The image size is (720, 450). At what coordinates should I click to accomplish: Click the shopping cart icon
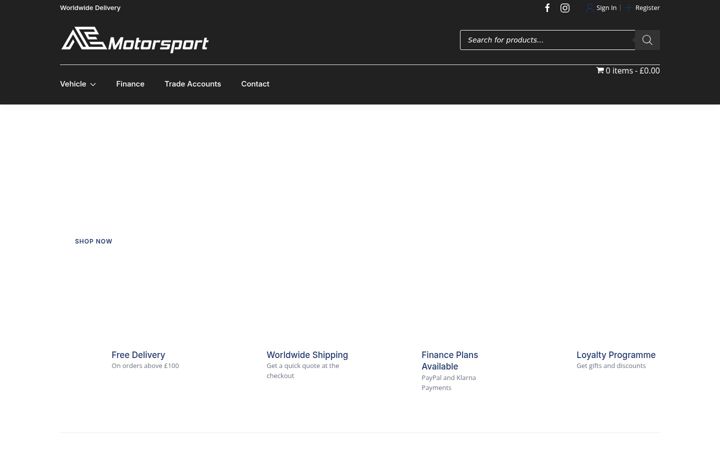[x=600, y=70]
